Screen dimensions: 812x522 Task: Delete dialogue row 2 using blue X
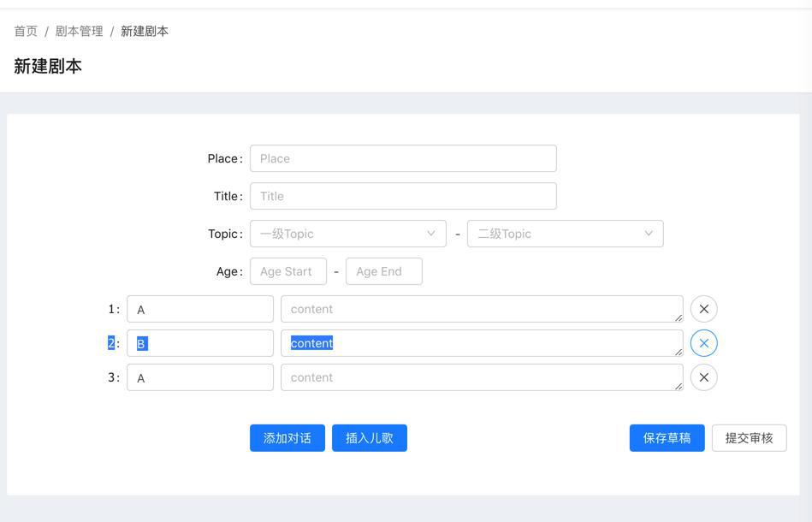pos(703,343)
